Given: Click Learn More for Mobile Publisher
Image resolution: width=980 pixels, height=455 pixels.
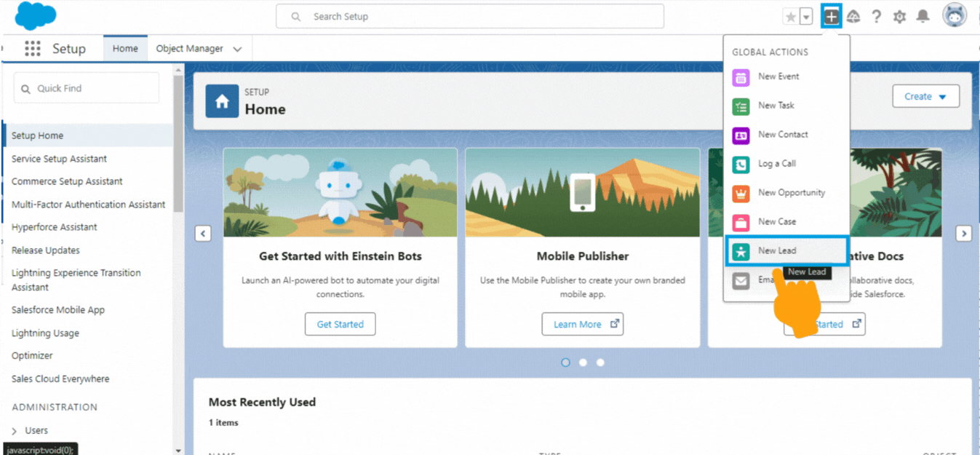Looking at the screenshot, I should [x=582, y=325].
